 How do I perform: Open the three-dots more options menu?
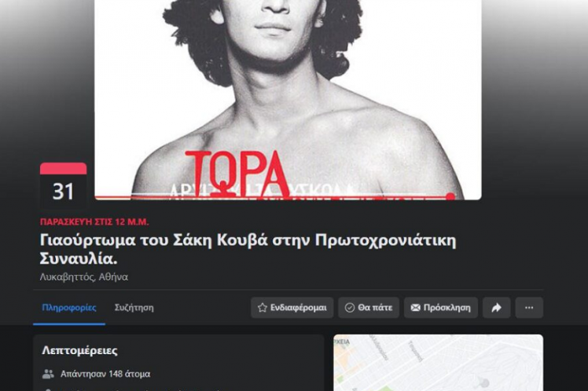point(529,308)
